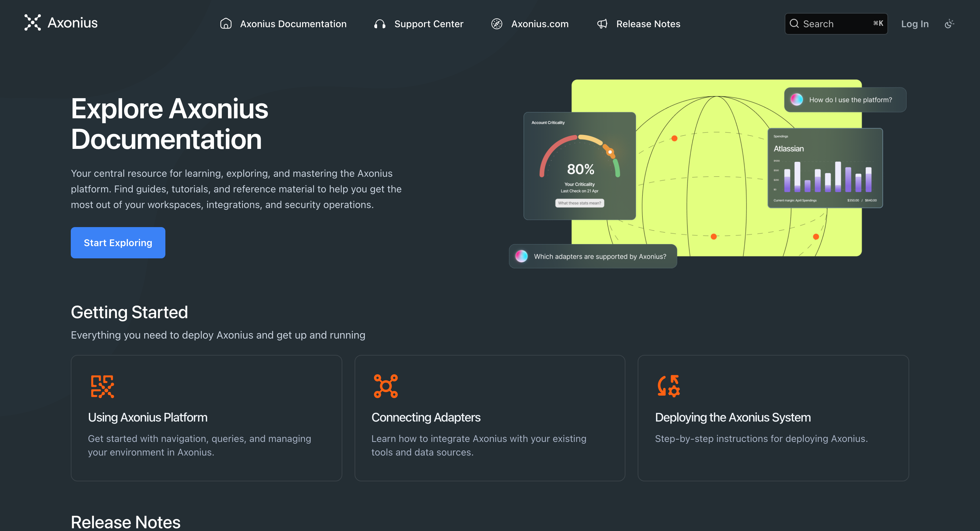Click the Deploying the Axonius System icon

pos(669,386)
